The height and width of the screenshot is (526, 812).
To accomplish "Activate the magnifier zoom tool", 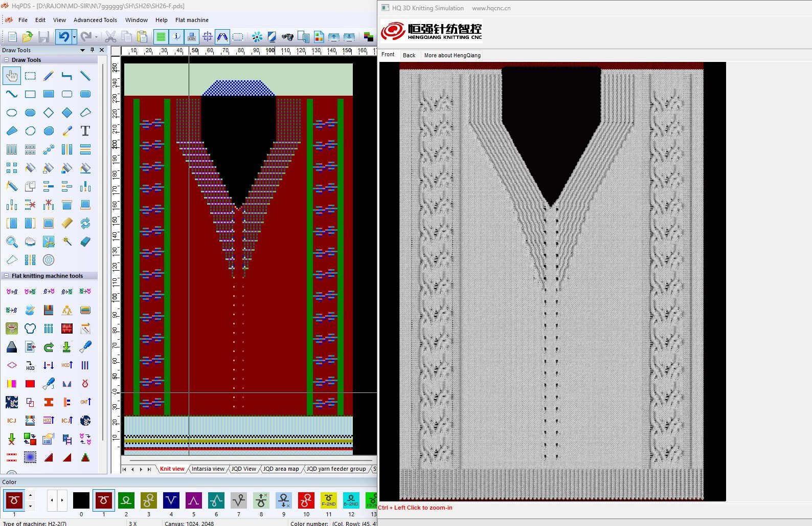I will click(x=12, y=242).
